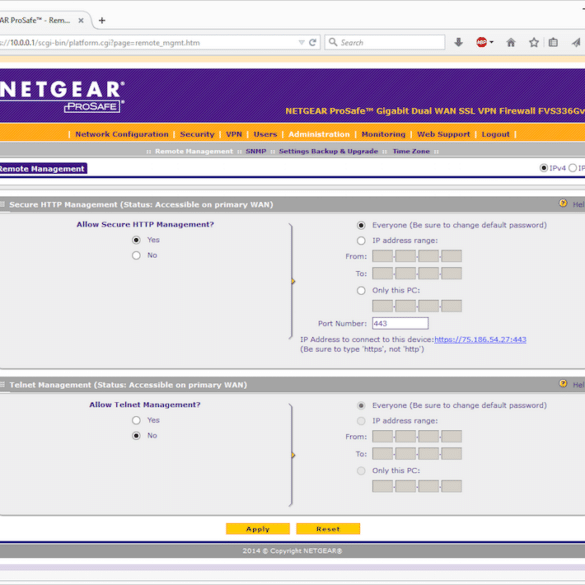Bookmark this page with star icon

(534, 43)
